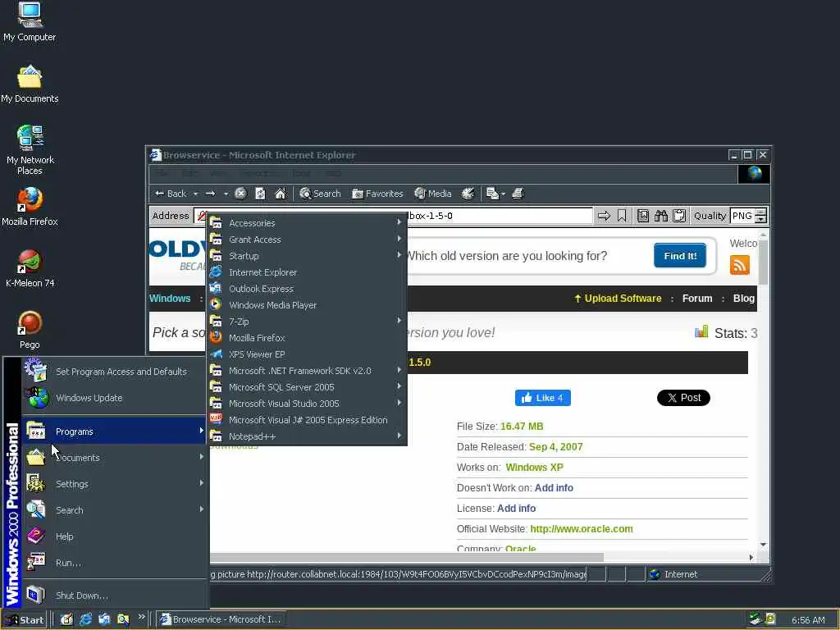This screenshot has width=840, height=630.
Task: Click the Quality PNG field
Action: coord(742,216)
